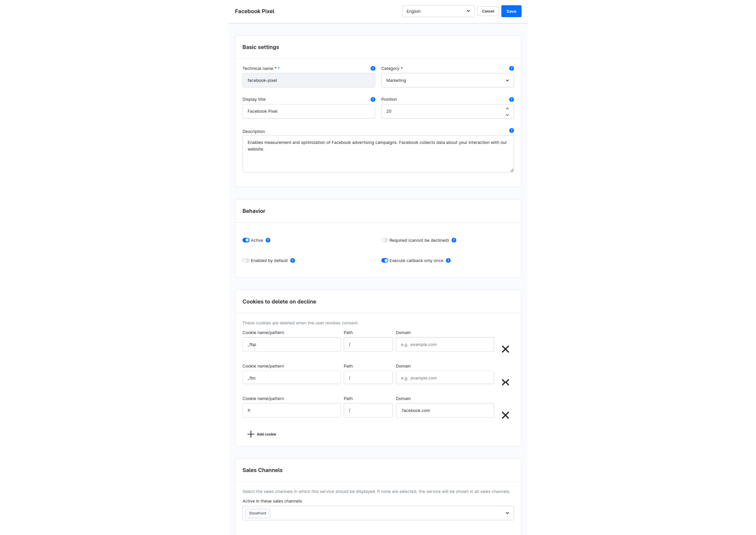Image resolution: width=756 pixels, height=535 pixels.
Task: Show the Position help icon
Action: [511, 100]
